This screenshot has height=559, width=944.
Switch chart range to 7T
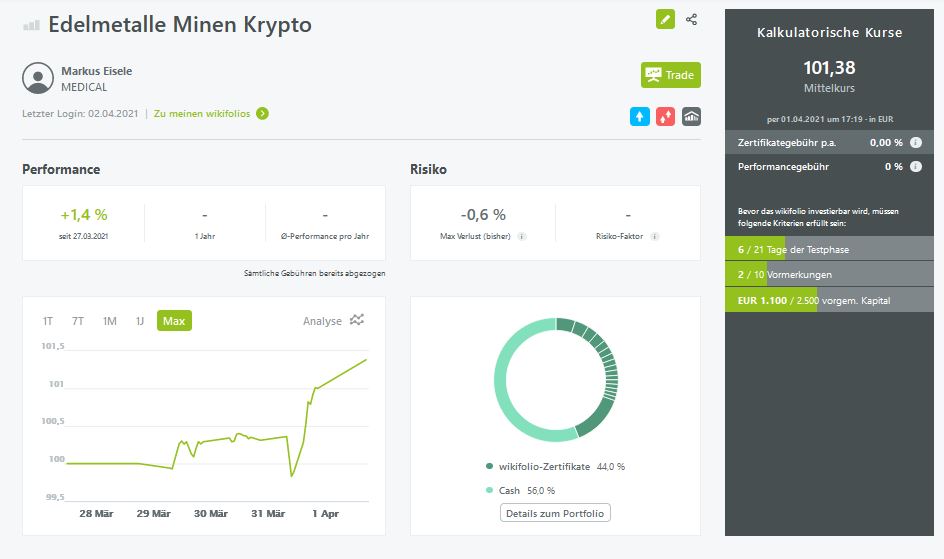pos(78,321)
